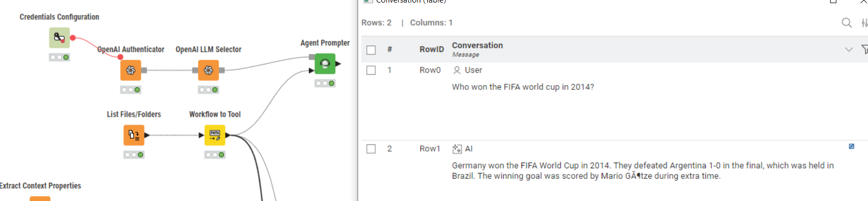
Task: Click the Extract Context Properties node label
Action: [40, 186]
